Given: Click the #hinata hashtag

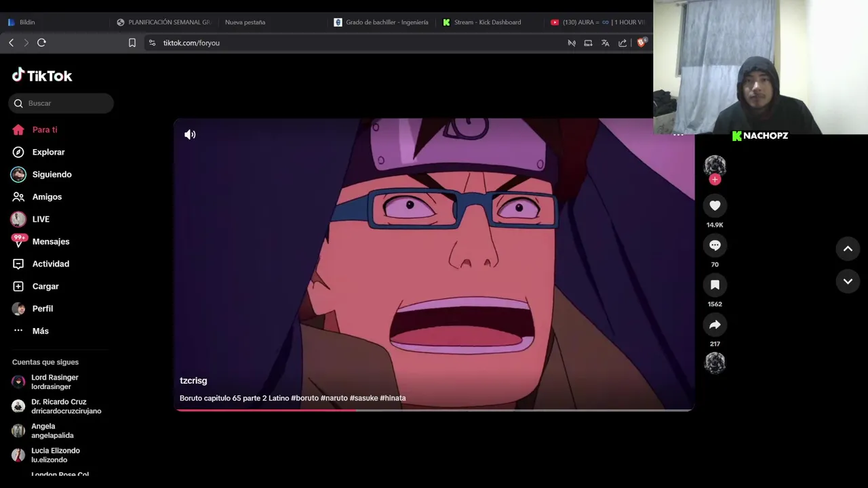Looking at the screenshot, I should (x=393, y=398).
